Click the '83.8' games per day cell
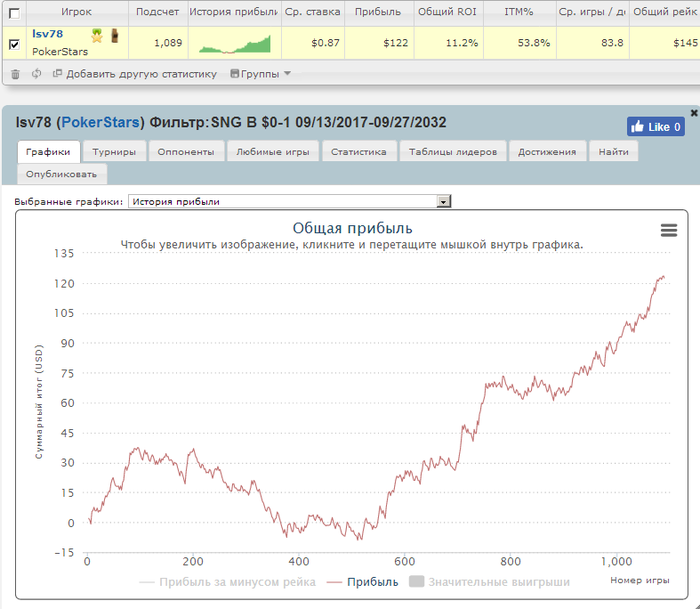Viewport: 700px width, 609px height. tap(593, 43)
